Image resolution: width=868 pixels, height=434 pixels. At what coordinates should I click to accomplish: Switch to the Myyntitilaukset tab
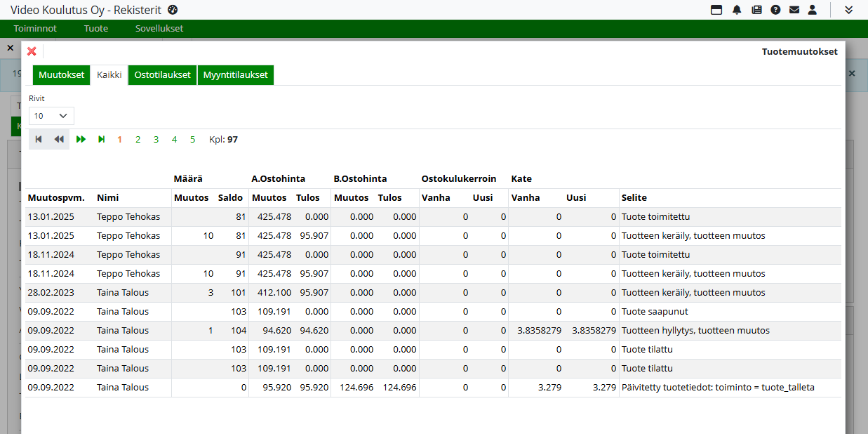click(x=236, y=75)
